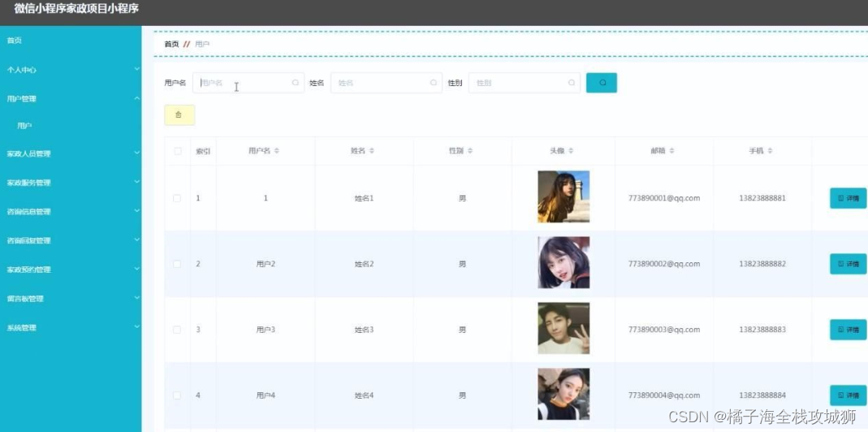Viewport: 868px width, 432px height.
Task: Click the teal search button
Action: (x=601, y=83)
